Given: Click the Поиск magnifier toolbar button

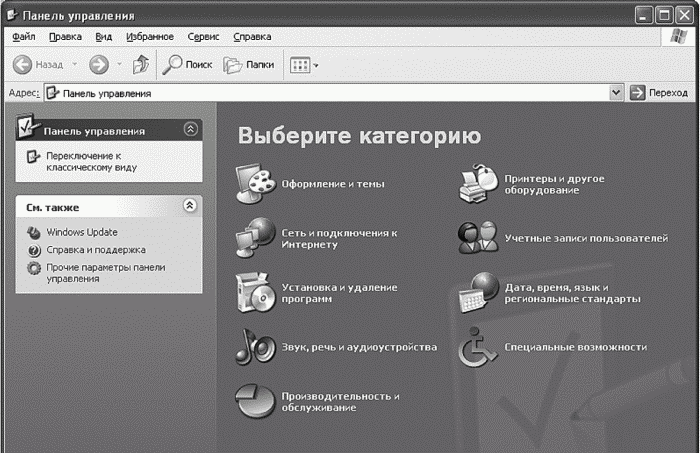Looking at the screenshot, I should click(x=187, y=65).
